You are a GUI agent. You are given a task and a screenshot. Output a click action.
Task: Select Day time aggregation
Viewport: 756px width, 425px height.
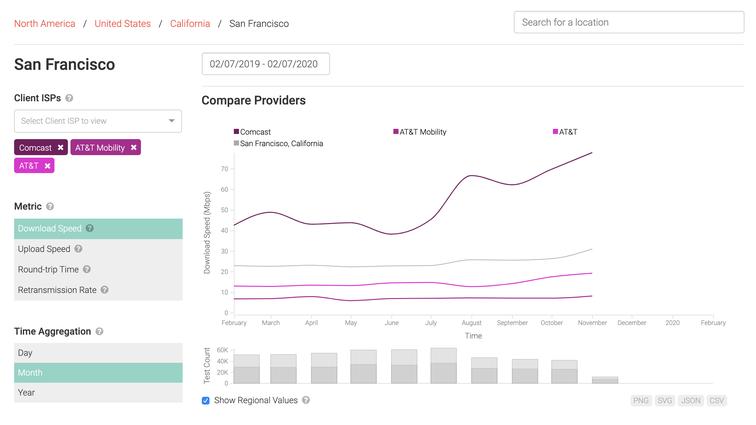tap(98, 353)
